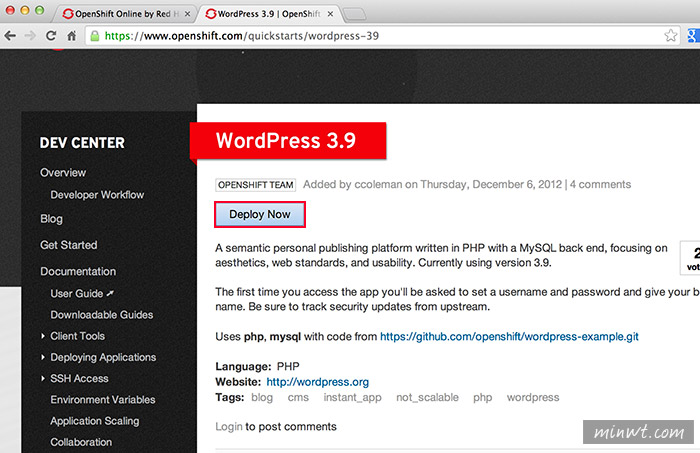
Task: Bookmark page with star icon
Action: point(670,36)
